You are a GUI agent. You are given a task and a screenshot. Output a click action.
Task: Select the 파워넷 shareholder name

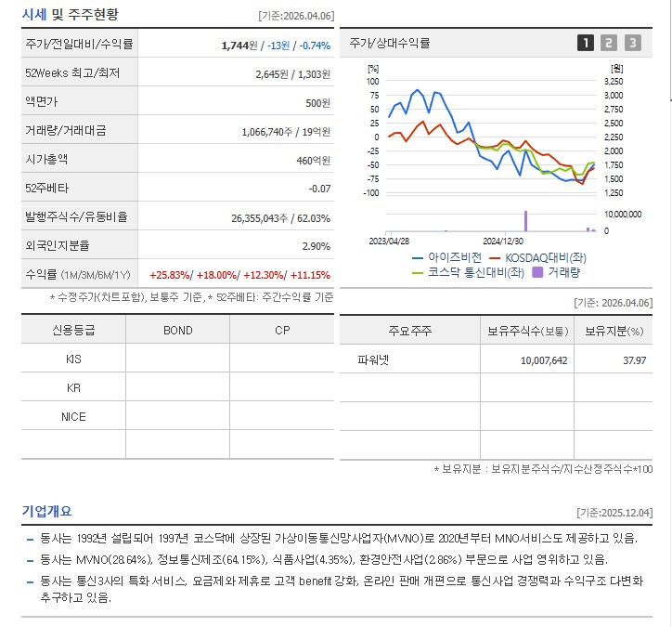pyautogui.click(x=373, y=359)
